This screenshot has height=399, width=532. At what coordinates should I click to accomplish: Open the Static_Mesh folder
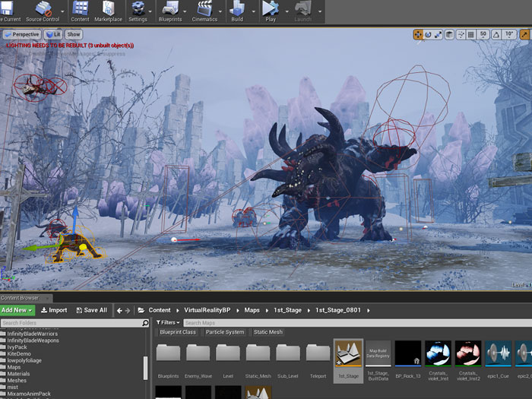[258, 361]
